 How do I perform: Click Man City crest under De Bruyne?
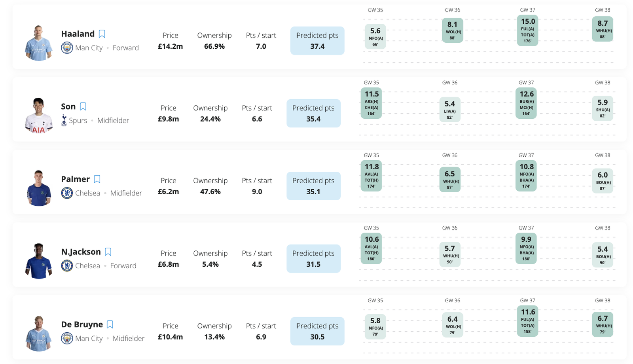pyautogui.click(x=67, y=338)
